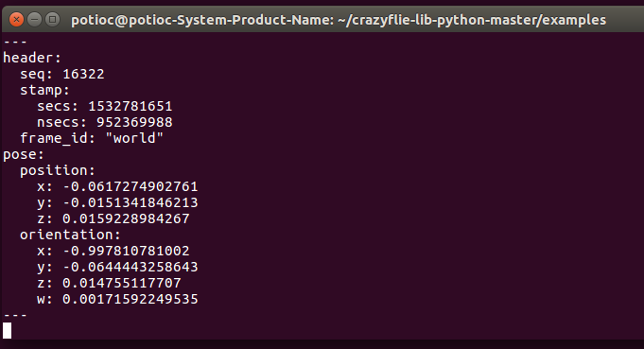
Task: Click the secs value 1532781651
Action: (x=131, y=106)
